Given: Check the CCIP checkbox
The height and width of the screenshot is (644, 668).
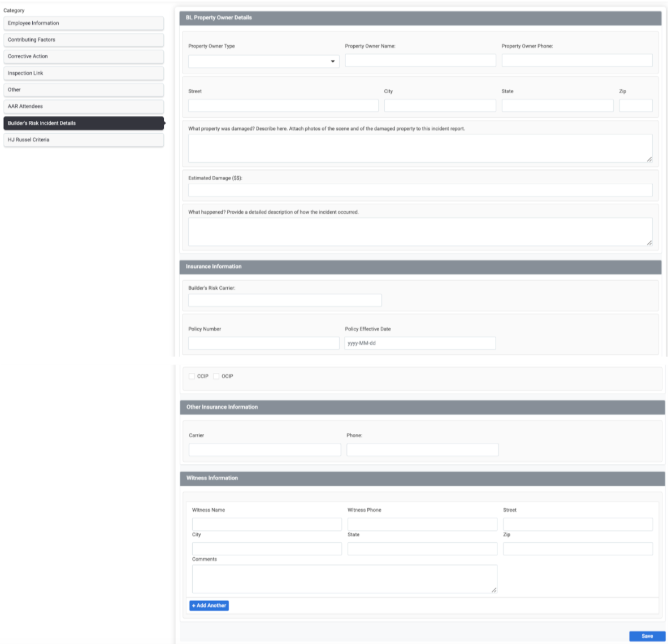Looking at the screenshot, I should (x=192, y=376).
